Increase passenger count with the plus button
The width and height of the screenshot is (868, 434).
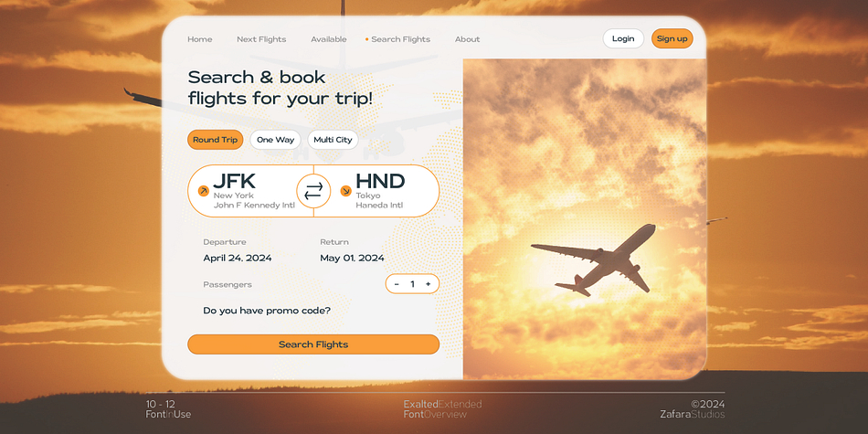[428, 284]
